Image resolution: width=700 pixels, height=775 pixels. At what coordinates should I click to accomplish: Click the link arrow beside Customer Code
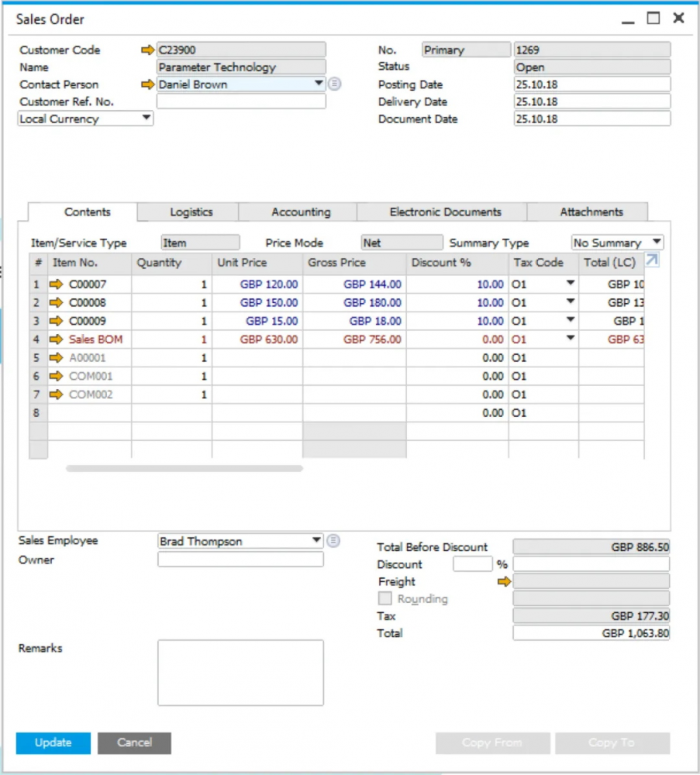147,50
